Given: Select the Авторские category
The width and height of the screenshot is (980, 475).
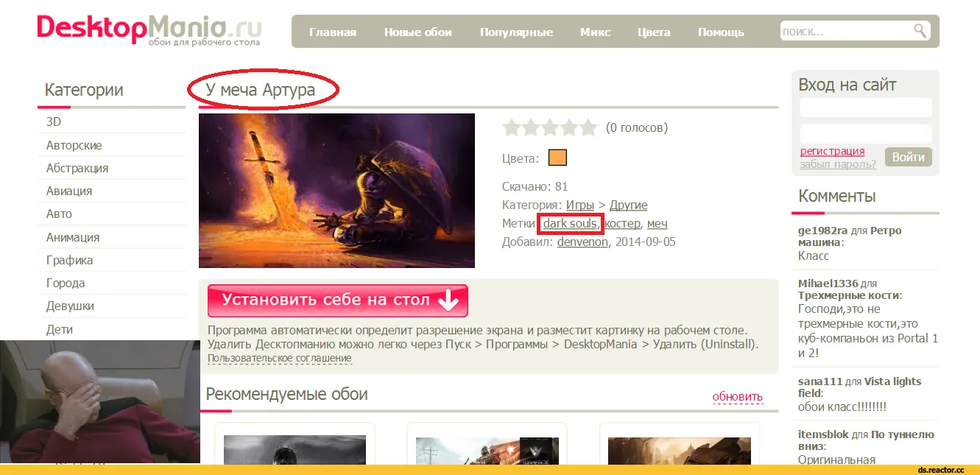Looking at the screenshot, I should pos(74,145).
